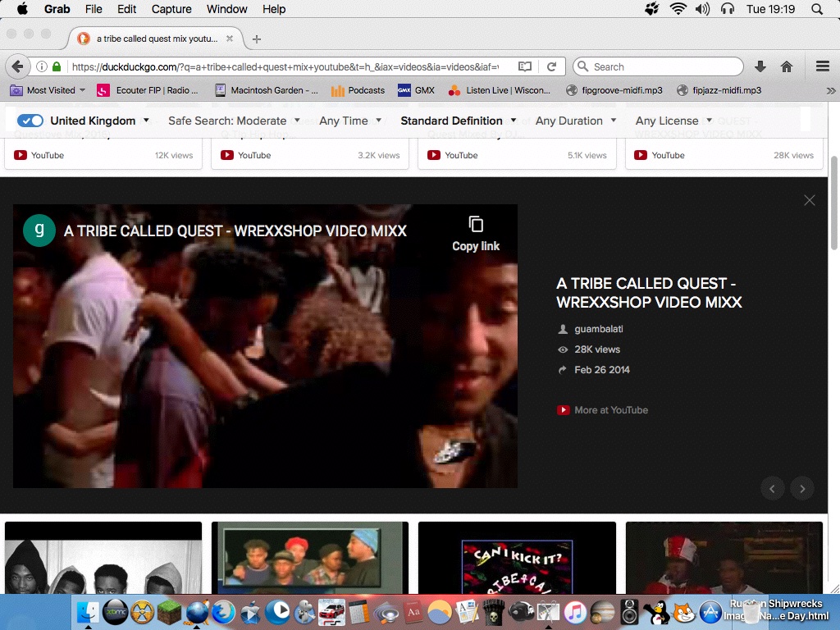Click the volume icon in menu bar
Image resolution: width=840 pixels, height=630 pixels.
[x=702, y=9]
